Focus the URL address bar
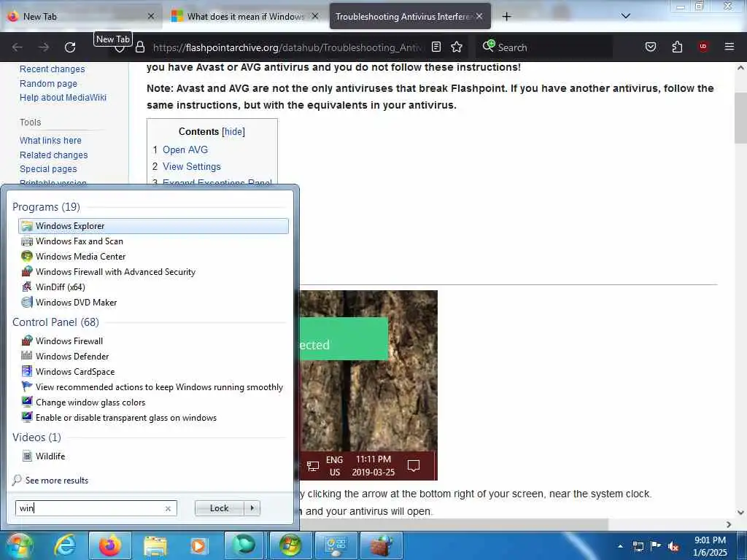The width and height of the screenshot is (747, 560). (286, 47)
